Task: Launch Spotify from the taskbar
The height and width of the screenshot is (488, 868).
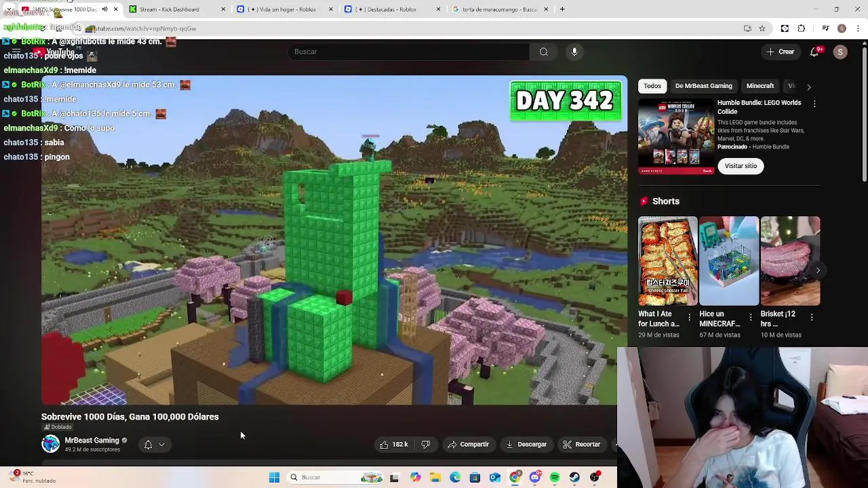Action: point(555,477)
